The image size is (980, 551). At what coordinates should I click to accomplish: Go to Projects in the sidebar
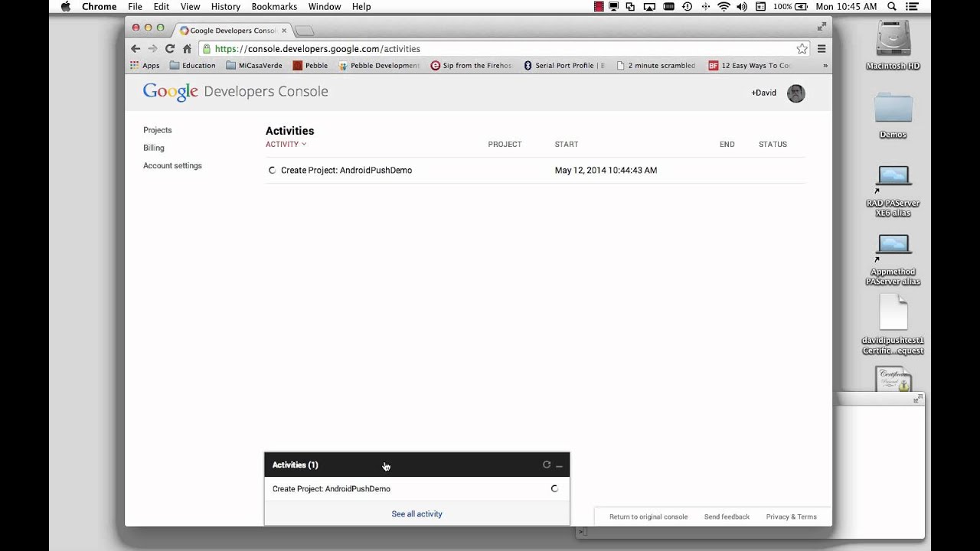click(158, 130)
